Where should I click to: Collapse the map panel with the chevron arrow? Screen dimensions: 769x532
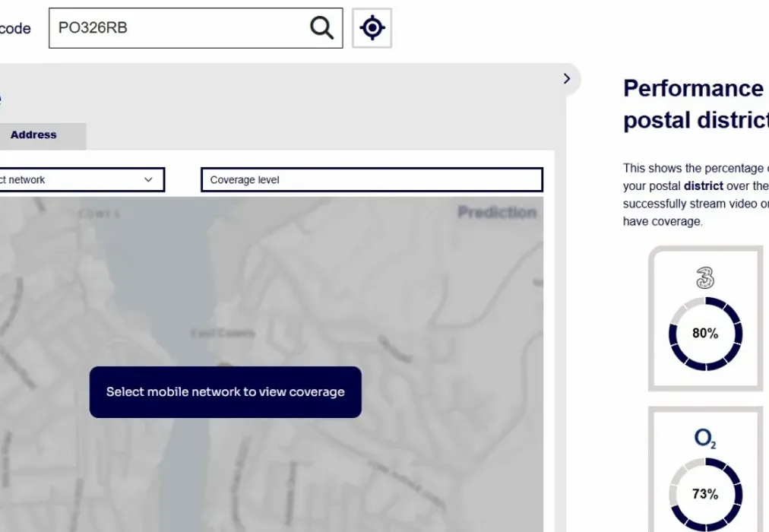point(567,79)
